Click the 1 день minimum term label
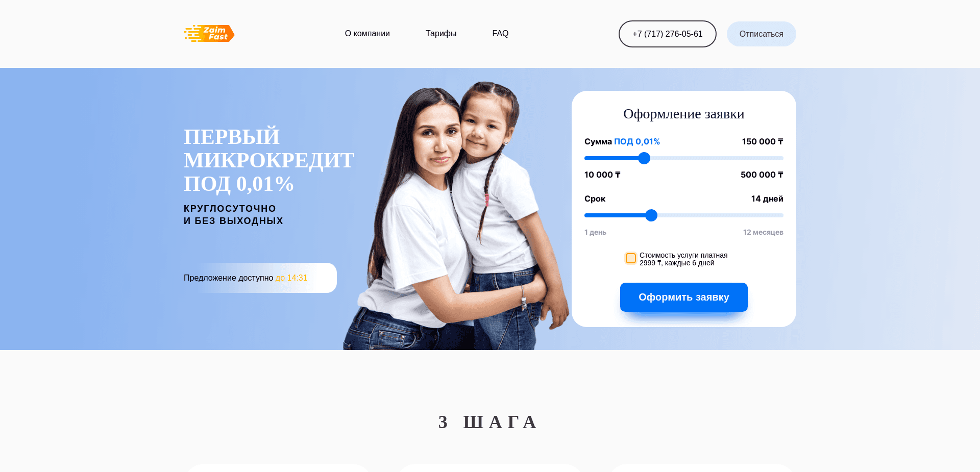The image size is (980, 472). (595, 232)
